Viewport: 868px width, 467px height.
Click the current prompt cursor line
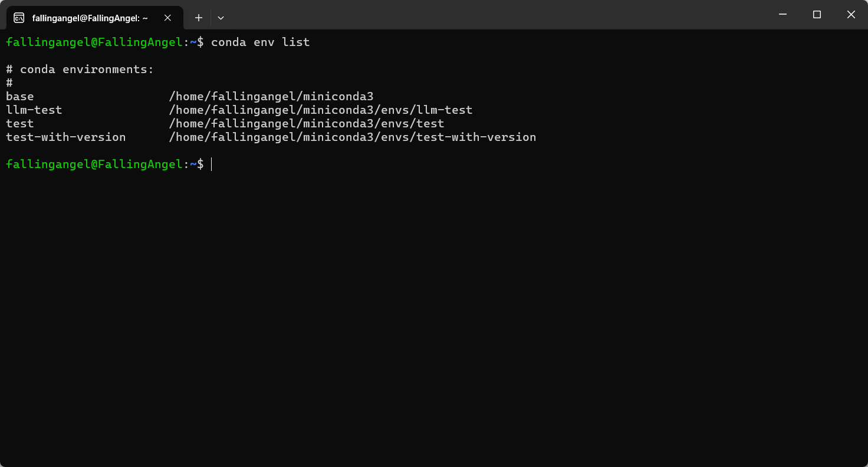tap(108, 165)
